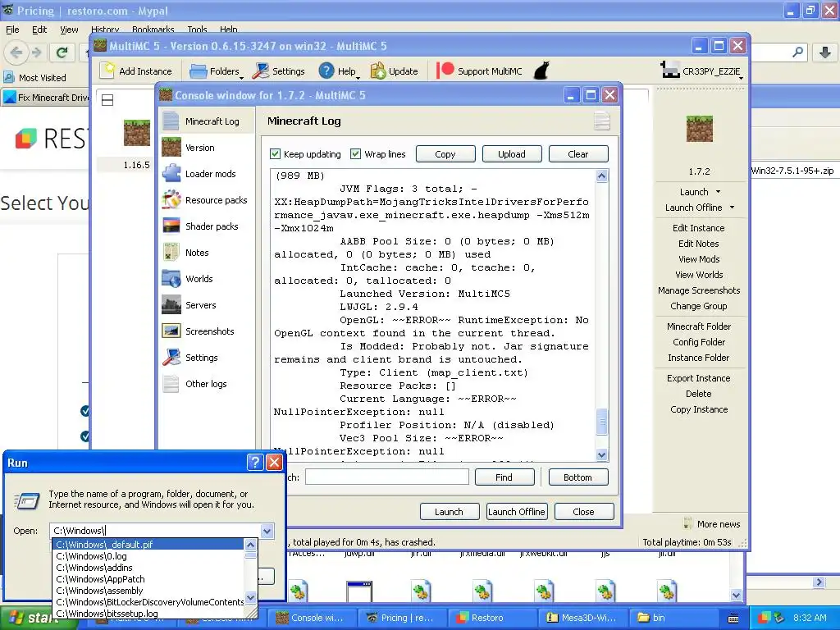Click the black cat icon in toolbar
The width and height of the screenshot is (840, 630).
pos(541,71)
